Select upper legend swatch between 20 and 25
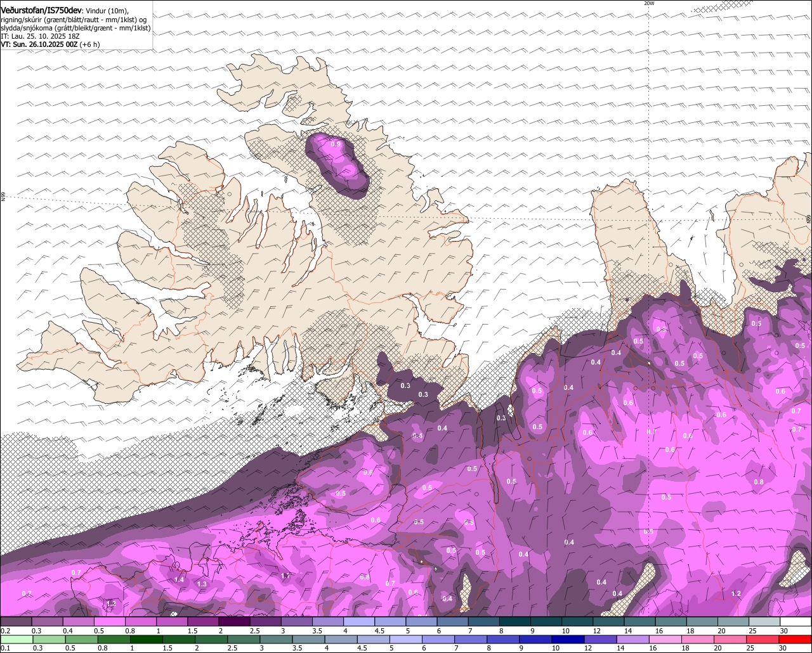812x653 pixels. click(733, 621)
